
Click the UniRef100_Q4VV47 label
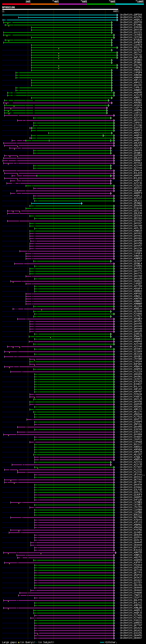[x=131, y=223]
